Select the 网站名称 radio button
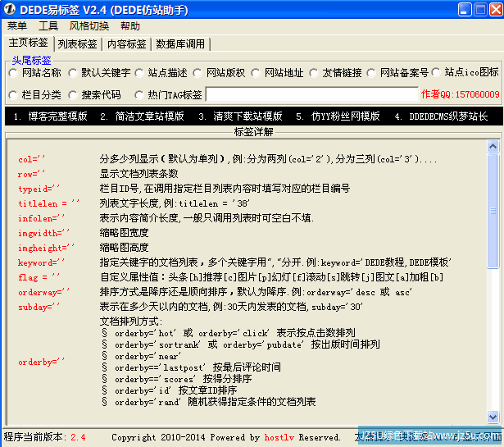This screenshot has width=504, height=447. coord(13,73)
